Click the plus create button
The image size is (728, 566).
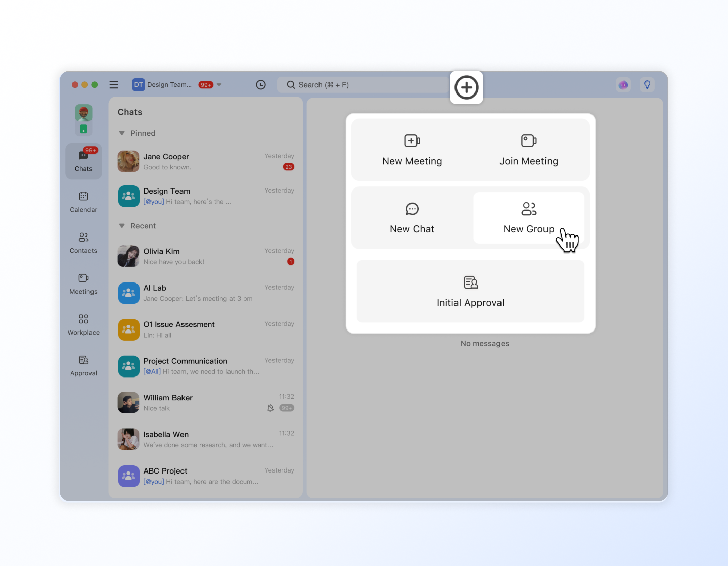pos(466,87)
